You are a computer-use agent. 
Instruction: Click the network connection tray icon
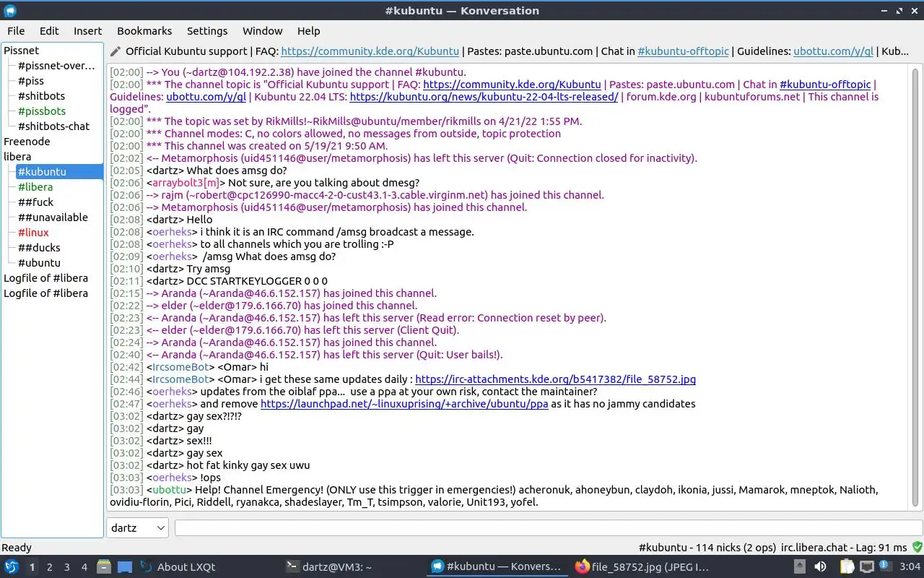(x=867, y=566)
